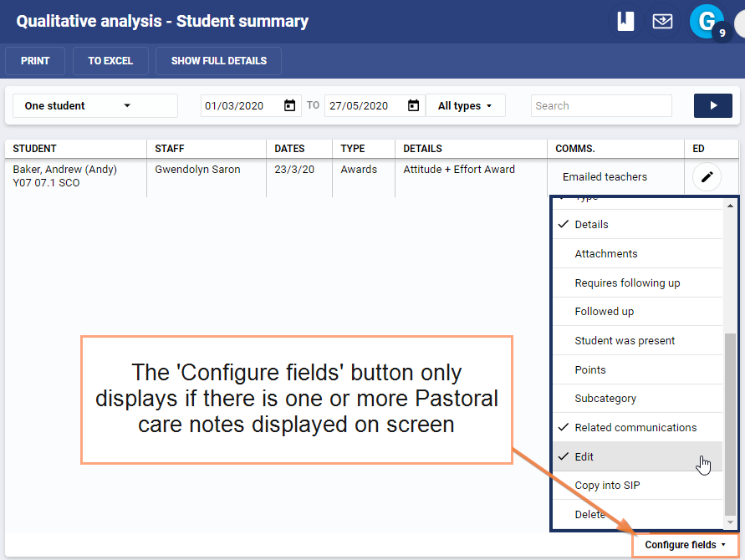Open the end date calendar picker icon

coord(413,106)
